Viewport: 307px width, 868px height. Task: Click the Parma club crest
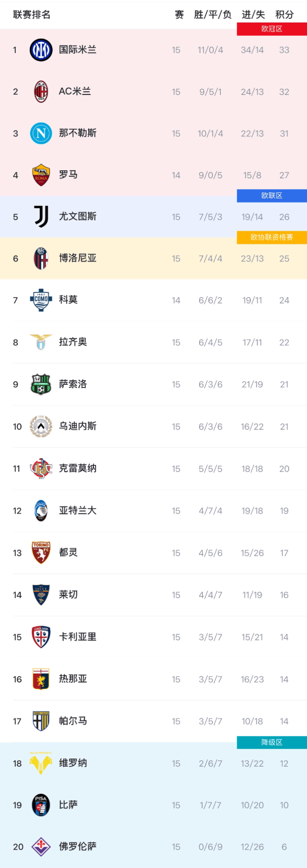(x=41, y=721)
